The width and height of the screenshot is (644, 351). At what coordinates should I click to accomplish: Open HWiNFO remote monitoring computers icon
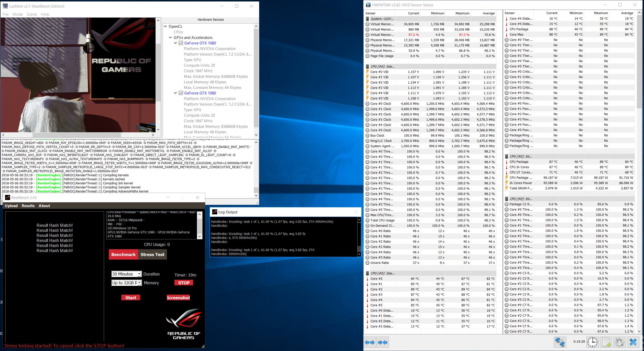(560, 342)
